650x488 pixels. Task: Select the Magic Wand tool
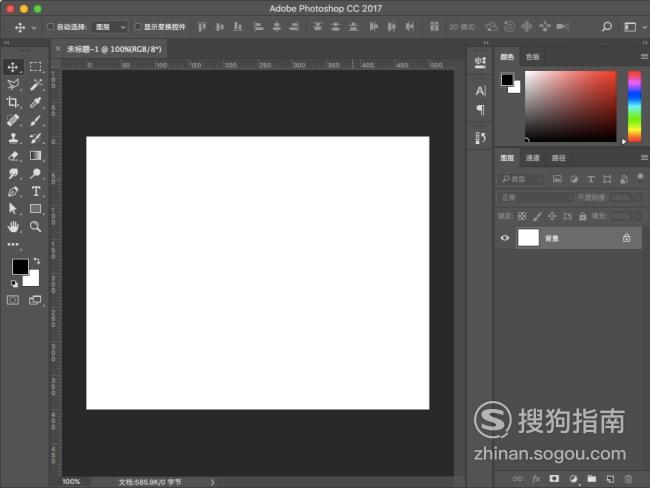36,85
